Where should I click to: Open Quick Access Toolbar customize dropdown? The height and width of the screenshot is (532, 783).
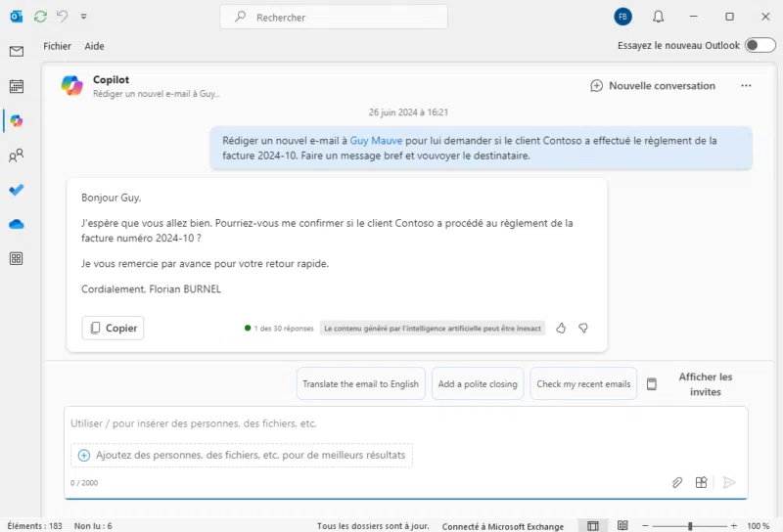pos(83,17)
